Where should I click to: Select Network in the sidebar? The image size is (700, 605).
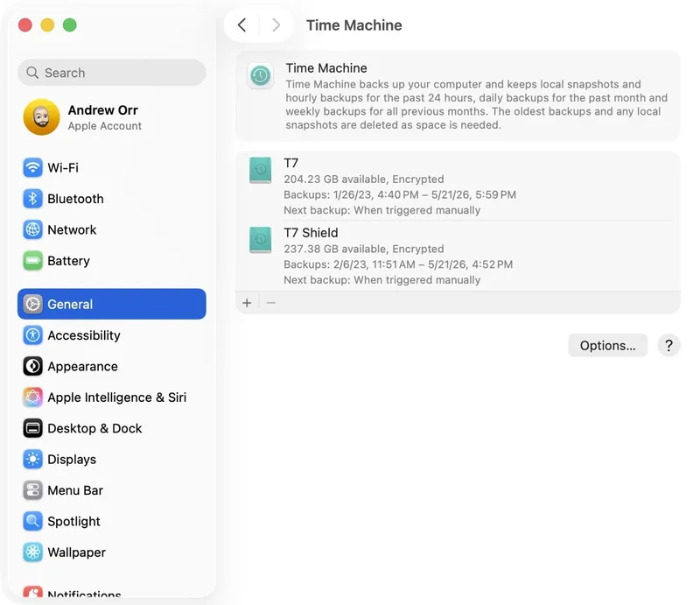coord(112,229)
